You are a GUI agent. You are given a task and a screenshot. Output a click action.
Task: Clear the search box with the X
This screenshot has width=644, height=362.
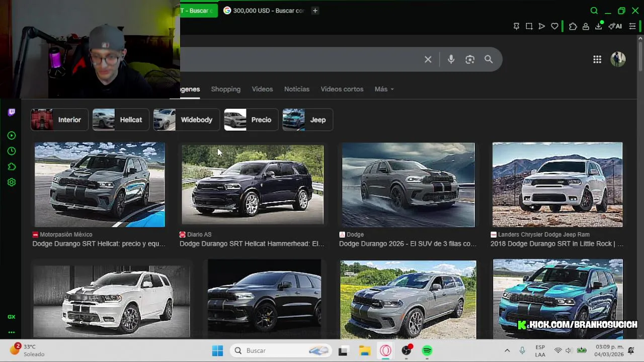[428, 59]
